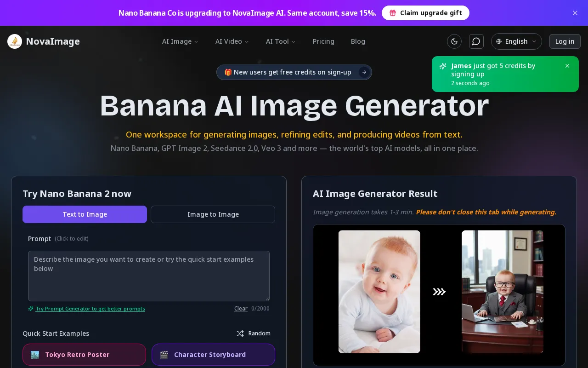Click the sparkle icon in notification
The image size is (588, 368).
[443, 66]
